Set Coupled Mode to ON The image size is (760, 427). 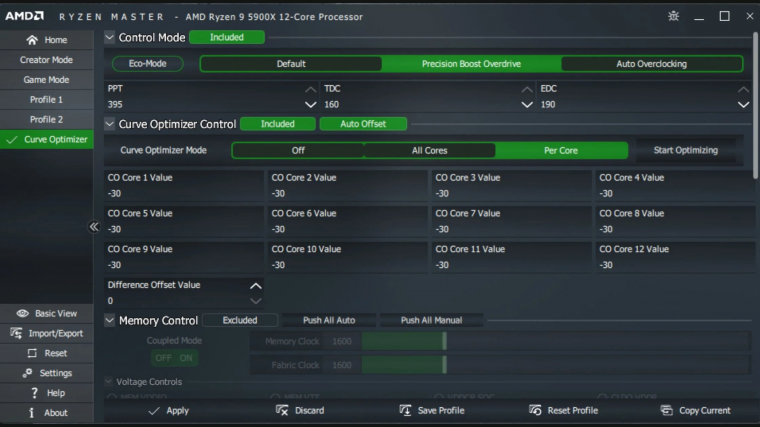[186, 358]
